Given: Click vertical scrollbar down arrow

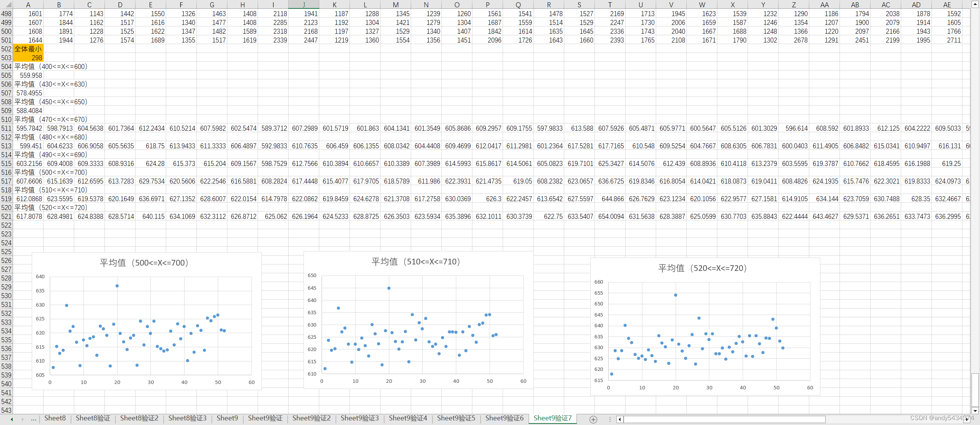Looking at the screenshot, I should pyautogui.click(x=975, y=410).
